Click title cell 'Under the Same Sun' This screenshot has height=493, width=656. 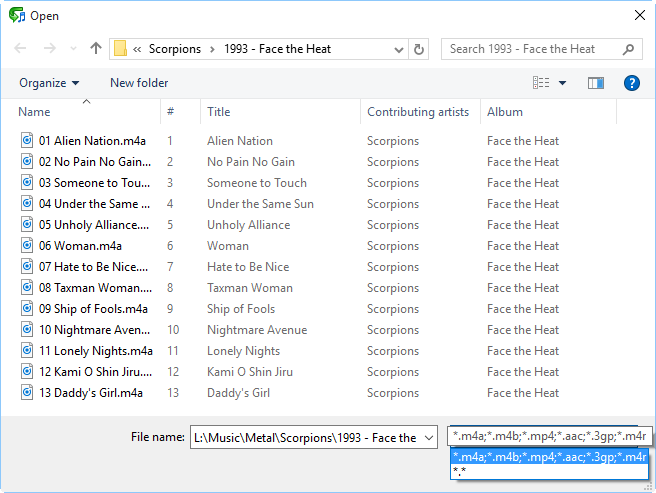point(260,204)
